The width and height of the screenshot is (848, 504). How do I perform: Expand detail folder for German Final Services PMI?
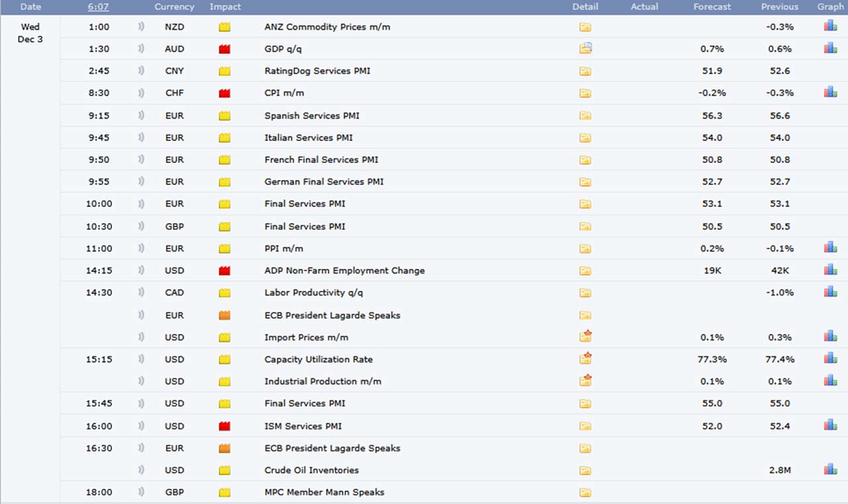click(585, 181)
